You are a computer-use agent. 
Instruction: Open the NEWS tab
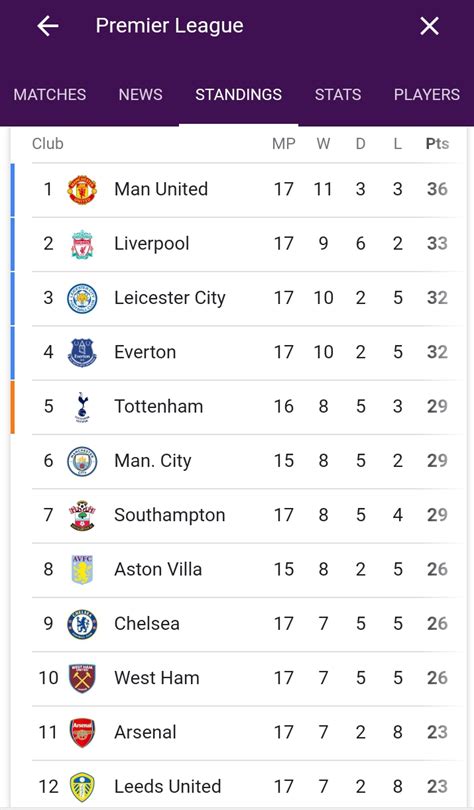pos(140,95)
